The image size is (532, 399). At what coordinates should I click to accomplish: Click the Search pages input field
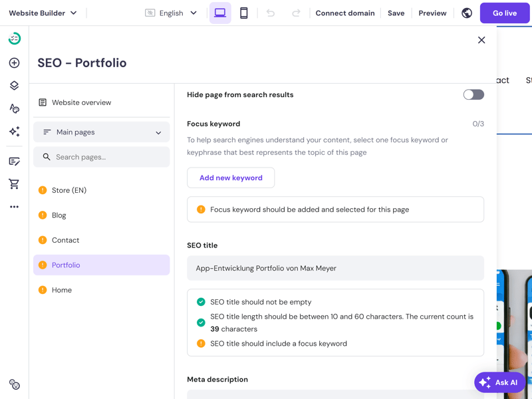tap(102, 157)
